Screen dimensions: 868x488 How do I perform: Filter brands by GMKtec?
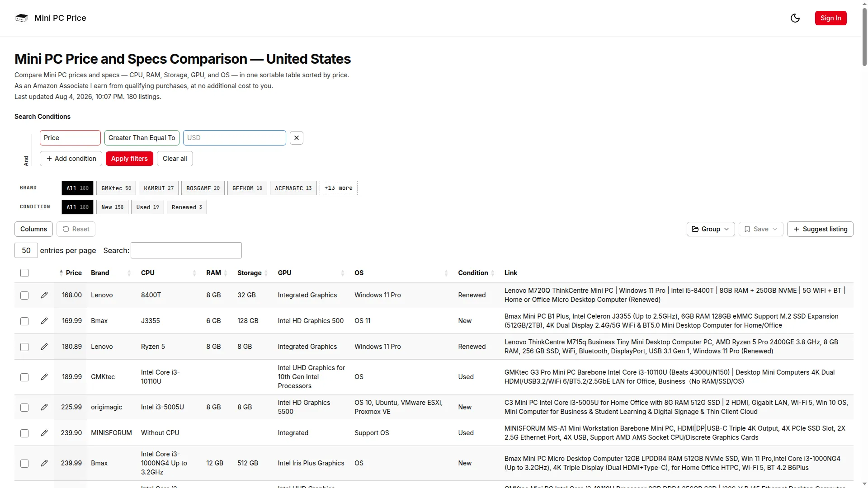116,188
